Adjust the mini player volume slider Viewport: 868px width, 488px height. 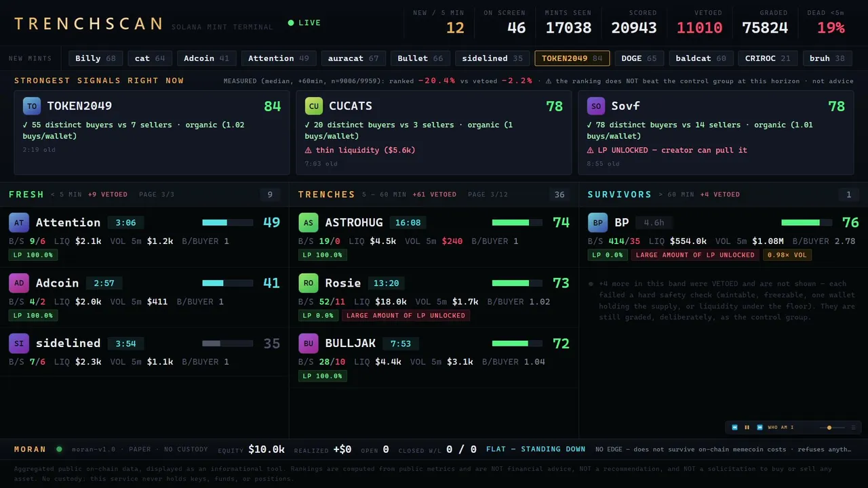click(x=831, y=428)
